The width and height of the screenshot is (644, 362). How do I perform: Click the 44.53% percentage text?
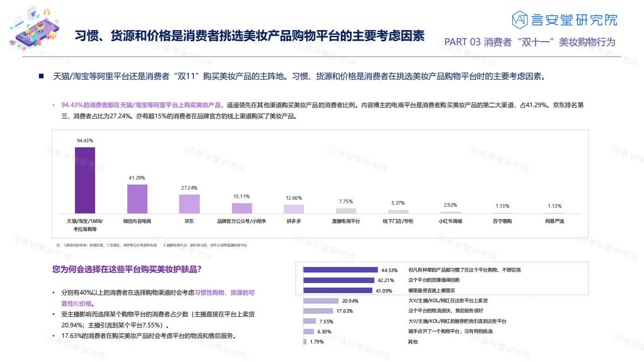(389, 270)
